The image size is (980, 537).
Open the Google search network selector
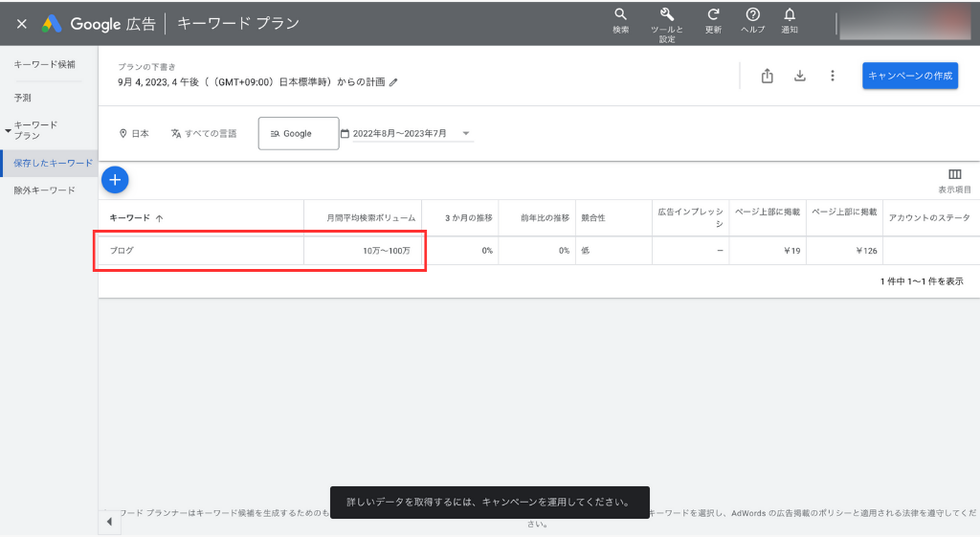pyautogui.click(x=298, y=134)
